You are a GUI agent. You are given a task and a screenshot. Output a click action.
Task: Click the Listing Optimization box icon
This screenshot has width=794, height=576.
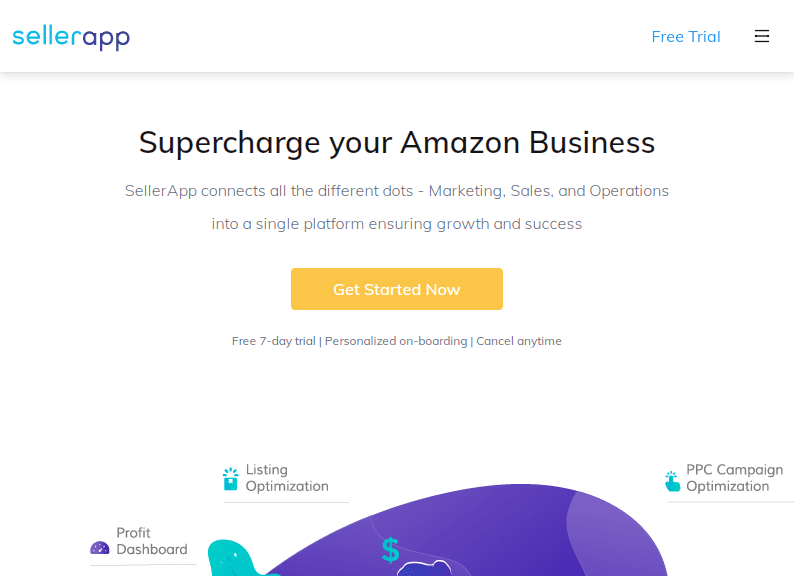(231, 479)
